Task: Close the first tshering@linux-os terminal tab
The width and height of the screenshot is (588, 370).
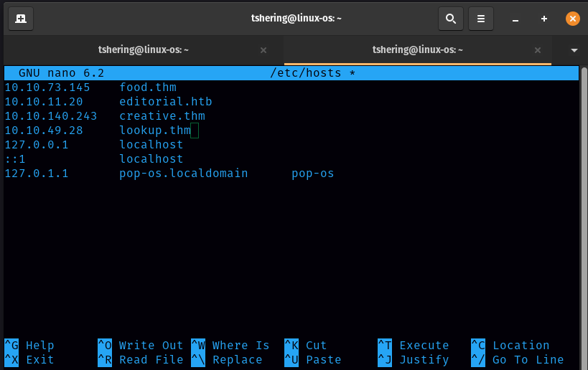Action: pyautogui.click(x=263, y=50)
